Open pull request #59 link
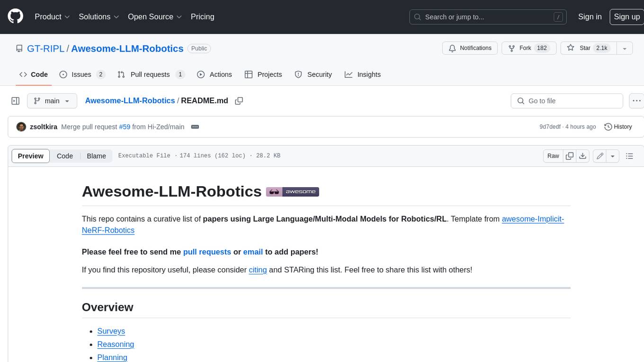 [x=125, y=127]
